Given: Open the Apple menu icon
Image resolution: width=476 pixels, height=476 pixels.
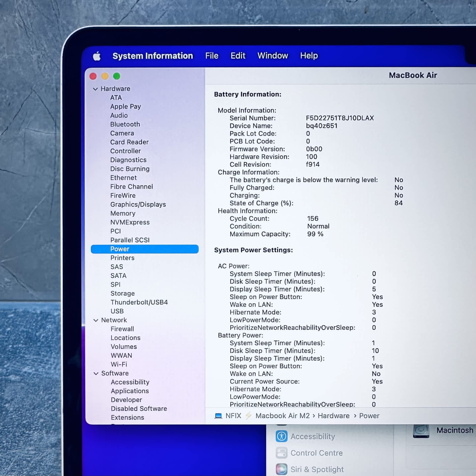Looking at the screenshot, I should [97, 56].
